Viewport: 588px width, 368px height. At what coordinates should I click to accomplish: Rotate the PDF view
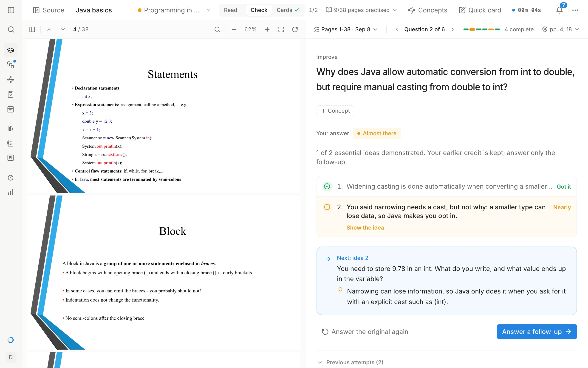295,29
